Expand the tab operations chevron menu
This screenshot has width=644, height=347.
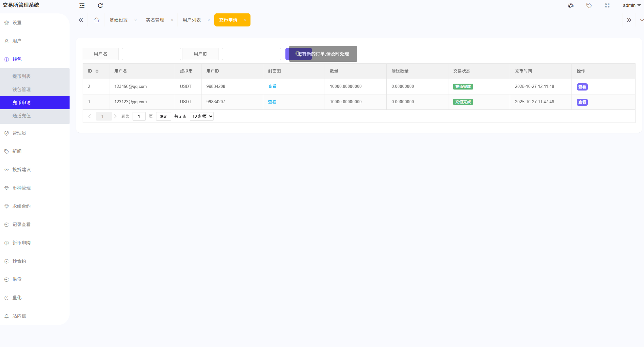[x=641, y=20]
